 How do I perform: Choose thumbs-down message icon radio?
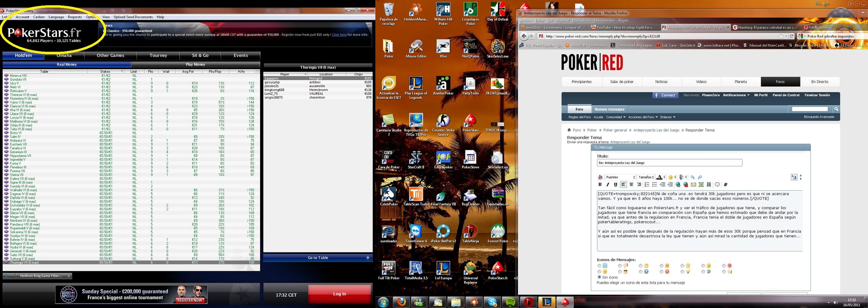pyautogui.click(x=620, y=265)
